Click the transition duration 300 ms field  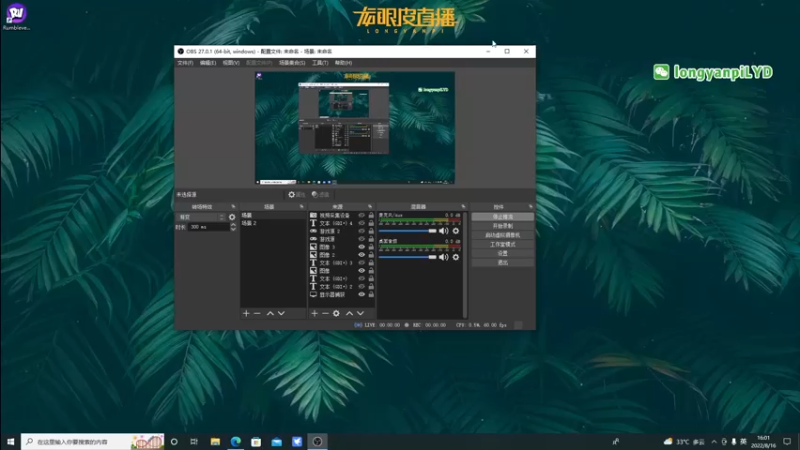(208, 227)
